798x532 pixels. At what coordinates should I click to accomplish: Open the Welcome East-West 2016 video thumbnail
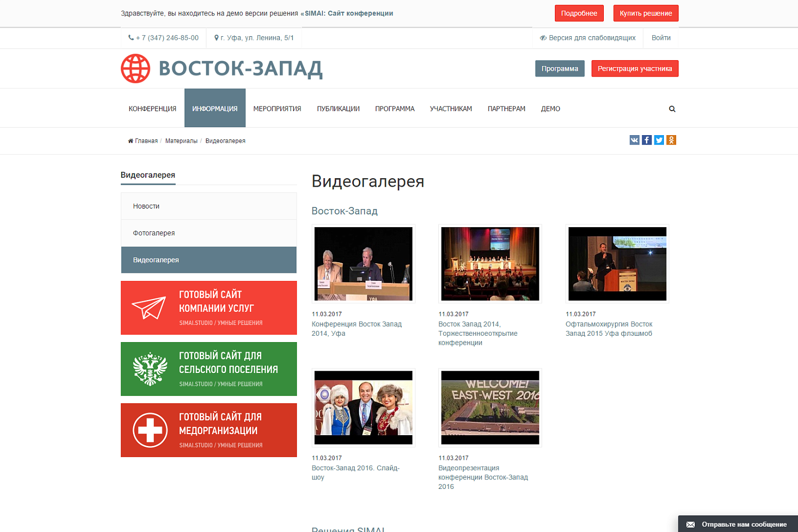click(x=490, y=408)
